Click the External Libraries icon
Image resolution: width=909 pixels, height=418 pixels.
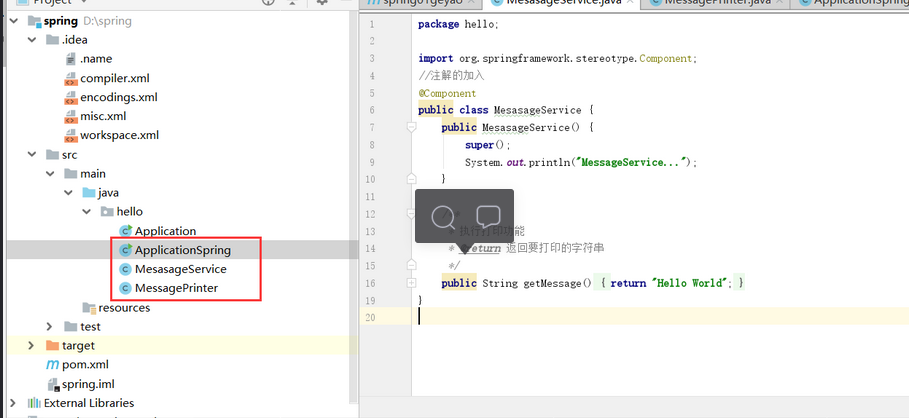click(x=34, y=403)
